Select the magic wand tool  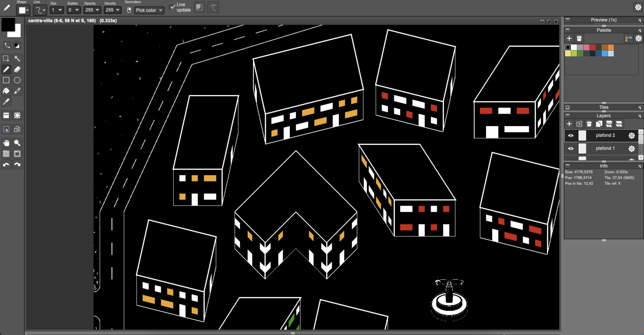coord(17,58)
